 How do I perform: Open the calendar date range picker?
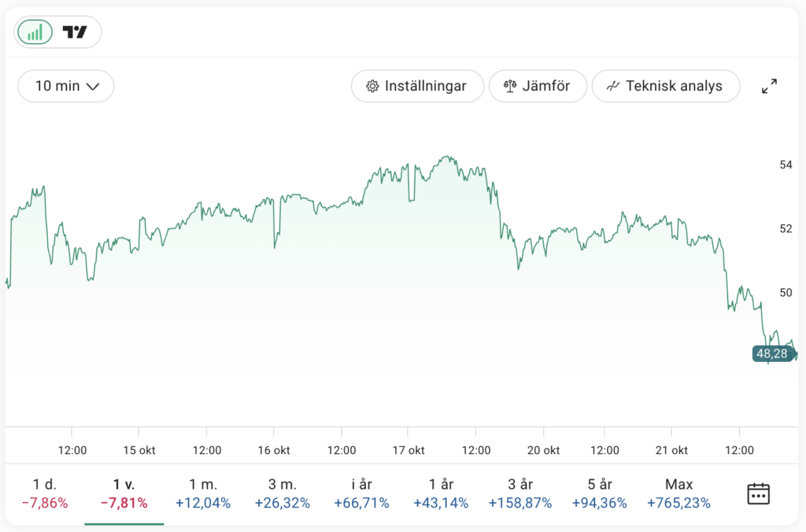pyautogui.click(x=757, y=493)
